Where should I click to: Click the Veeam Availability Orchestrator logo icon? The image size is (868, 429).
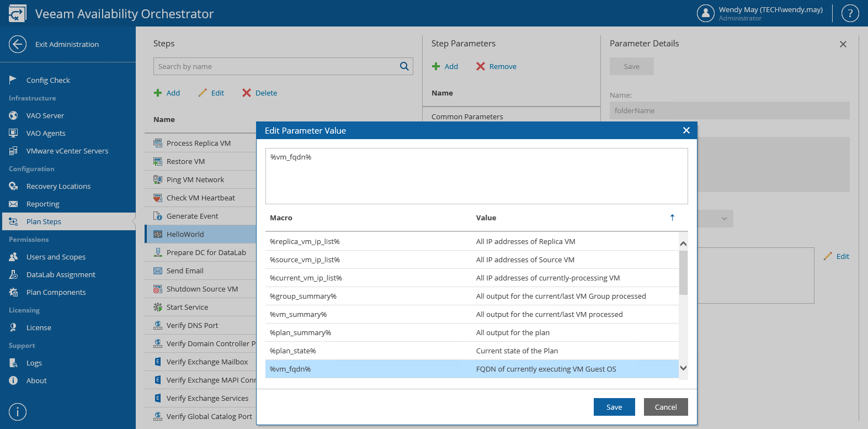[x=17, y=13]
